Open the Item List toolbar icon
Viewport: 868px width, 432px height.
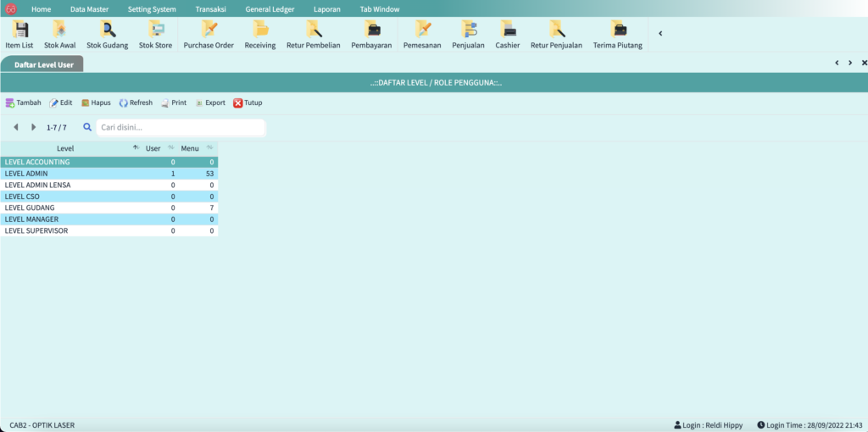coord(19,35)
